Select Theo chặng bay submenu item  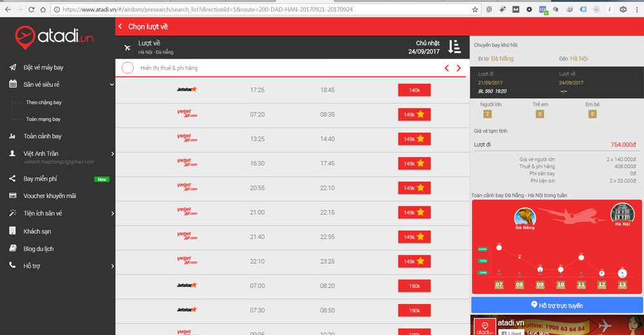tap(44, 102)
